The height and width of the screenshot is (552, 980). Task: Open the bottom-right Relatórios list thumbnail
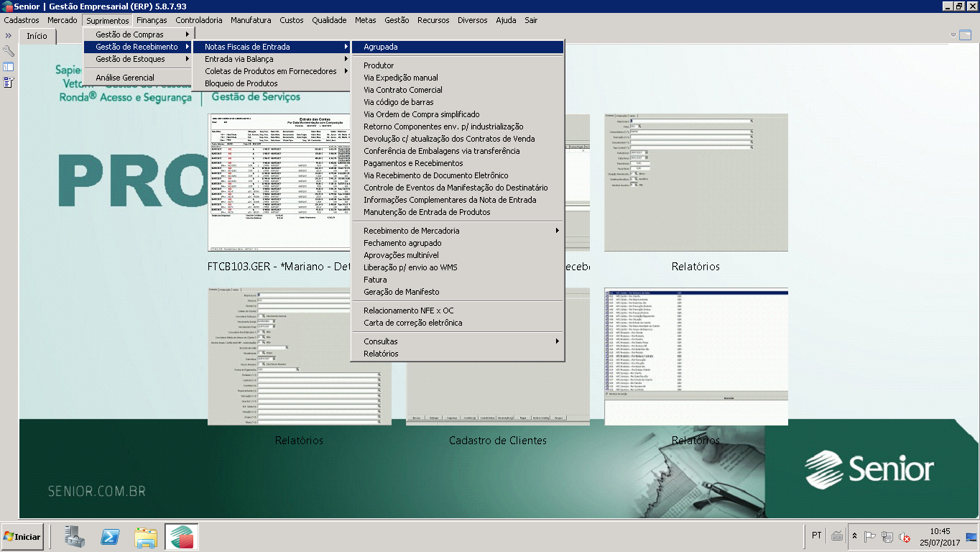(x=696, y=356)
